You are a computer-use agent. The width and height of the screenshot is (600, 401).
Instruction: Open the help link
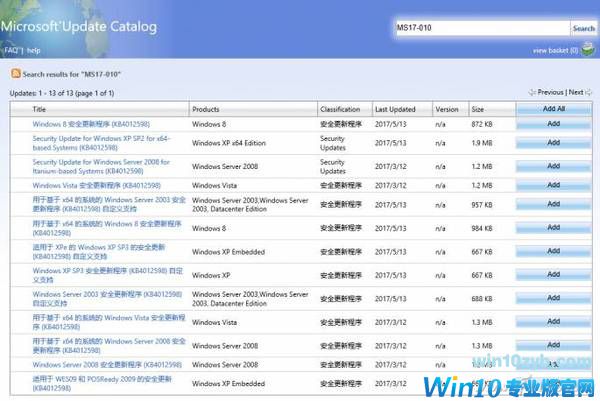(x=34, y=49)
